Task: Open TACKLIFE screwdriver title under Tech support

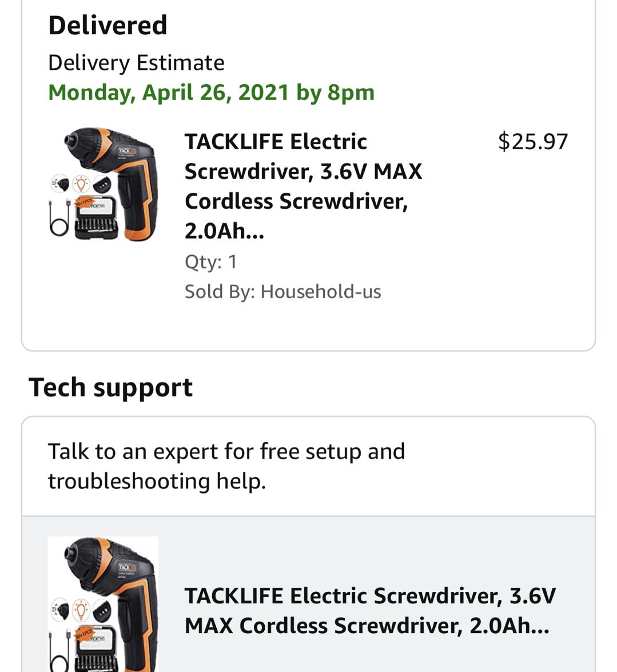Action: 369,610
